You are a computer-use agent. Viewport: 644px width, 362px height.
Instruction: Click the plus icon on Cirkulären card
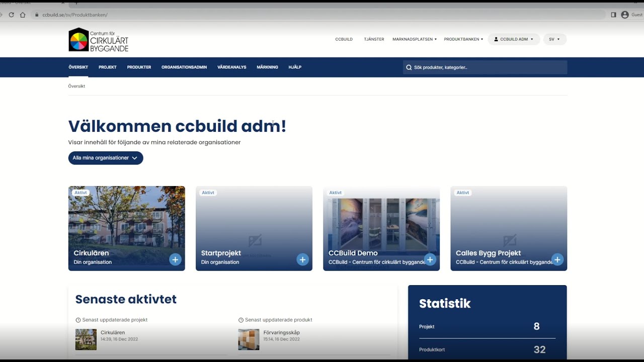pos(175,259)
